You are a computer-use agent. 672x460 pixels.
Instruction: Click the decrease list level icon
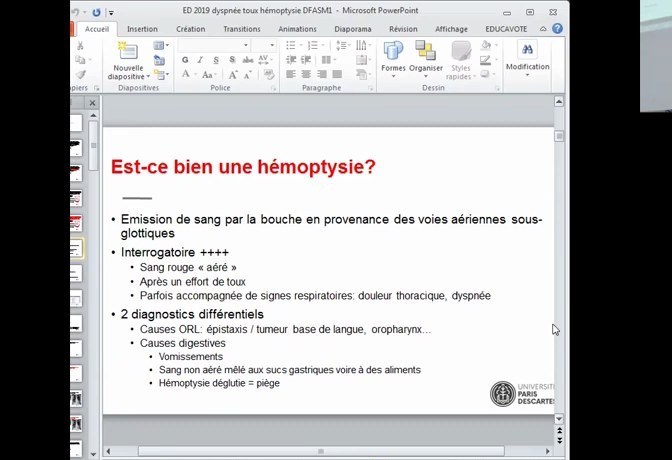(x=291, y=60)
